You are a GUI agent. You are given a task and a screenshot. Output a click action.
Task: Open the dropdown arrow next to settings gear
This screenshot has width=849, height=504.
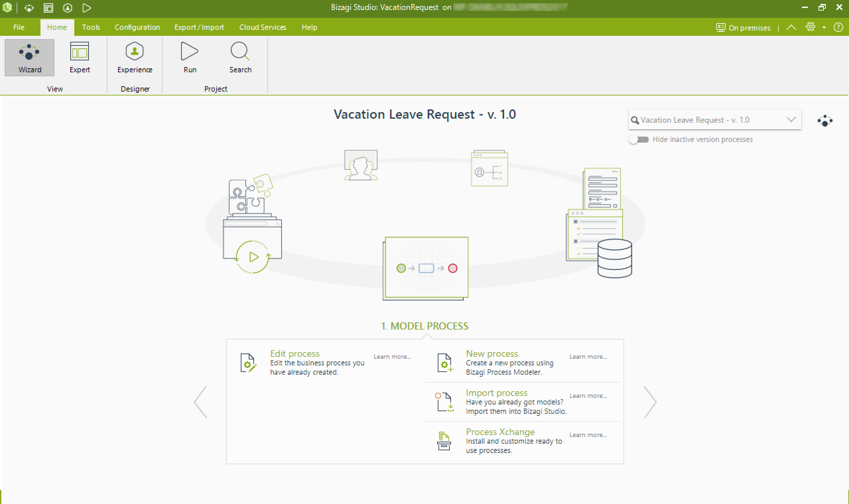tap(824, 28)
